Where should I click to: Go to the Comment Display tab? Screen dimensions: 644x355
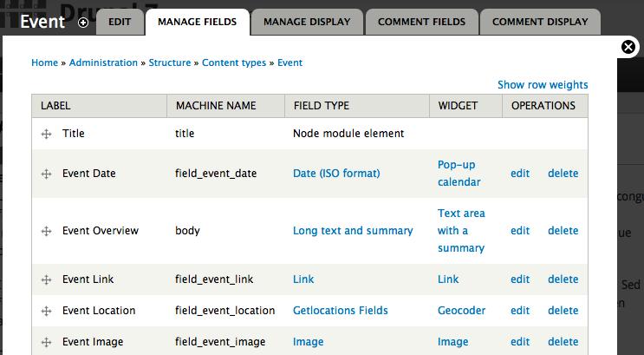click(x=540, y=22)
